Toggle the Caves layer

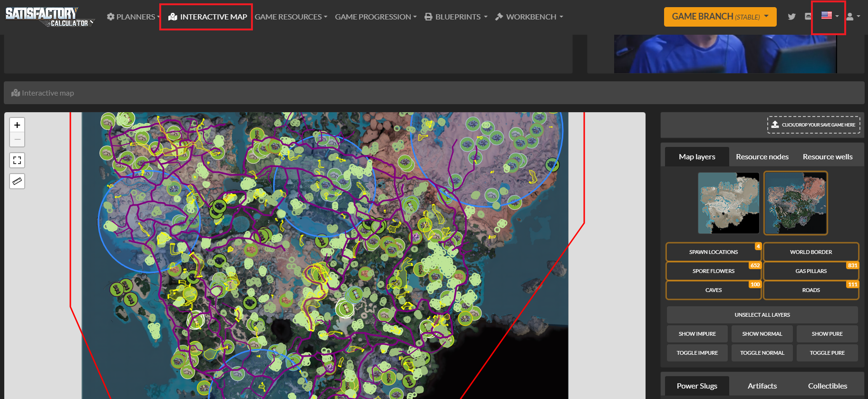(714, 290)
